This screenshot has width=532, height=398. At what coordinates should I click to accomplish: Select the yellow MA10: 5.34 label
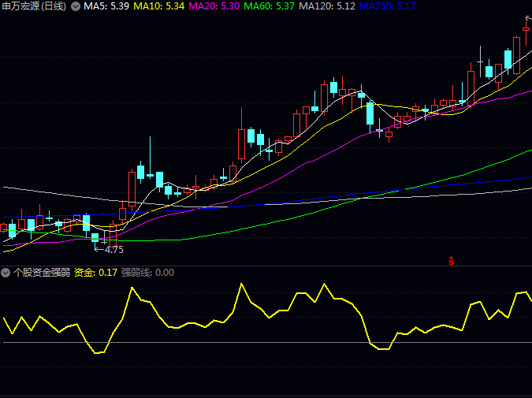pyautogui.click(x=158, y=6)
